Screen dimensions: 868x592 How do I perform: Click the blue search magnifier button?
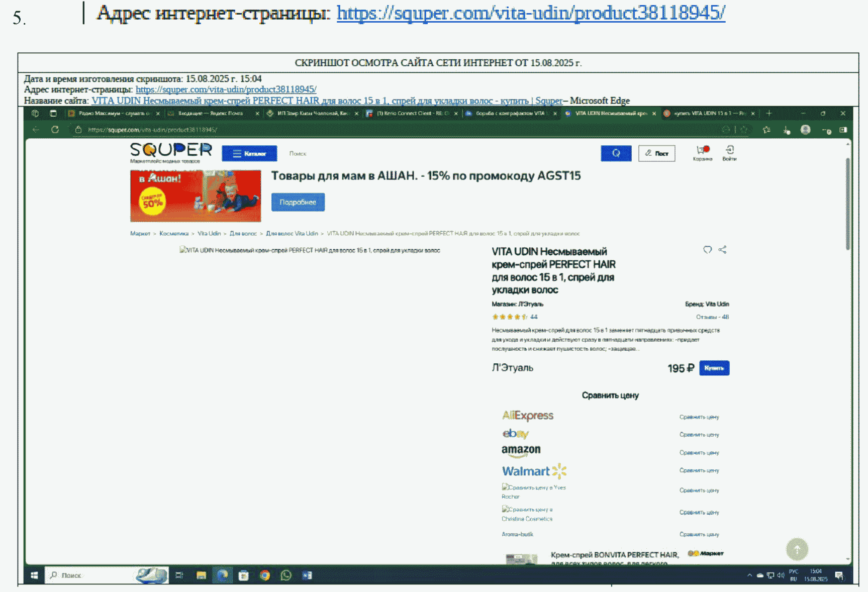coord(616,153)
